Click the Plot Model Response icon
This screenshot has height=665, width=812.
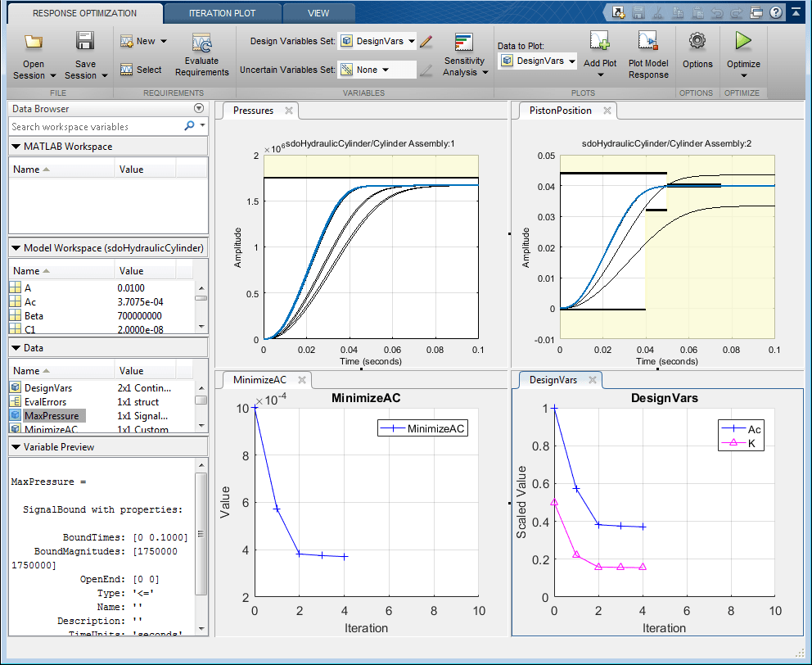tap(648, 43)
